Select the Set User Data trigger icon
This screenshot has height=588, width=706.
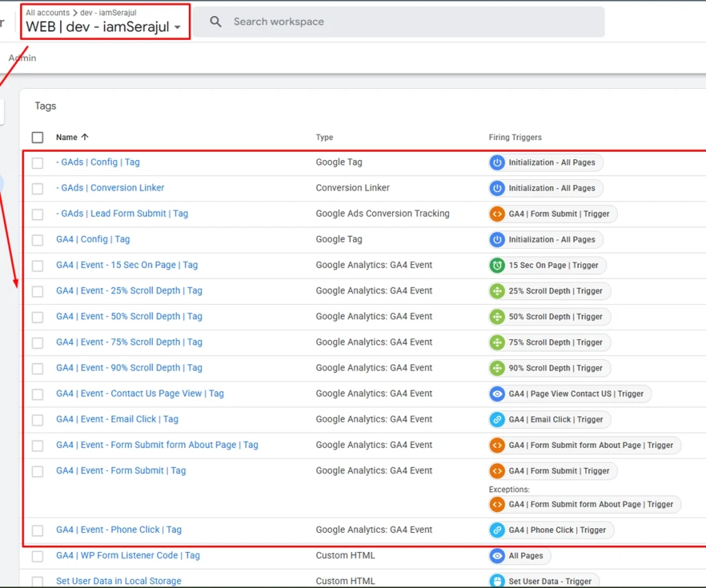click(497, 581)
